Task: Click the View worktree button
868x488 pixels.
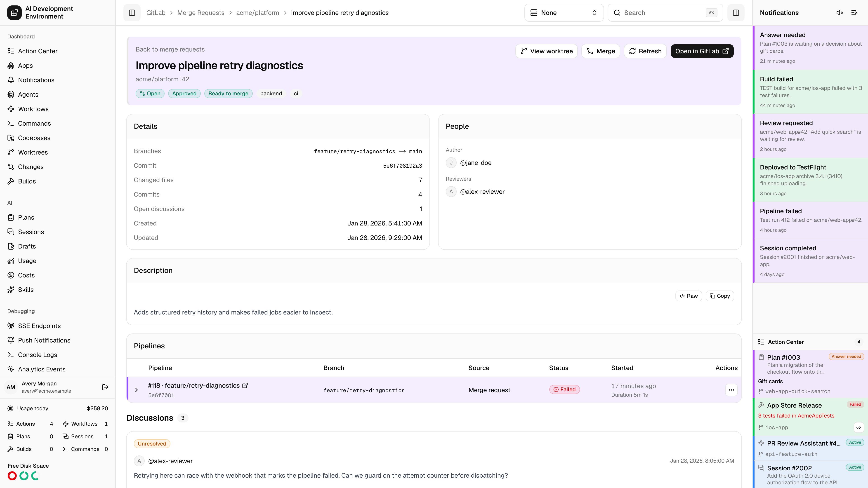Action: [546, 51]
